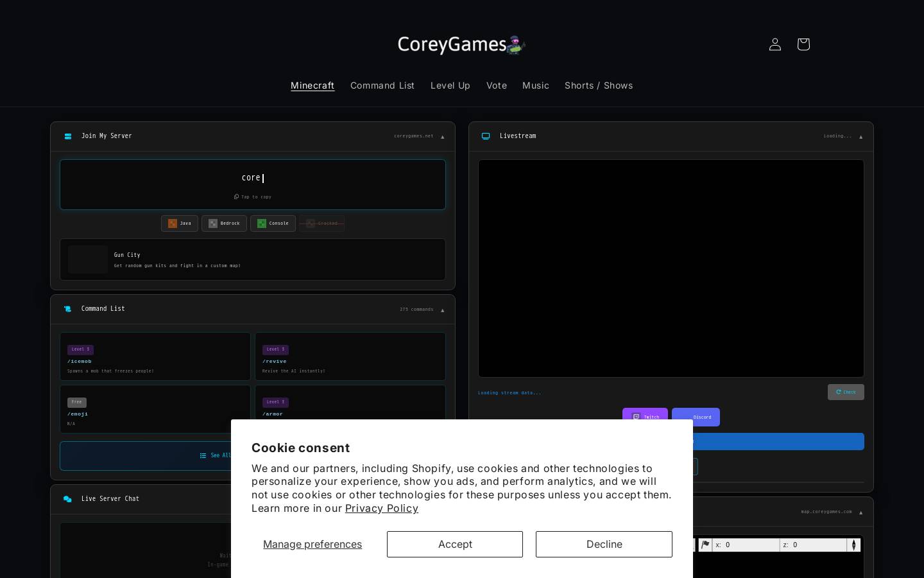Open the /icemob command card
The image size is (924, 578).
(155, 356)
